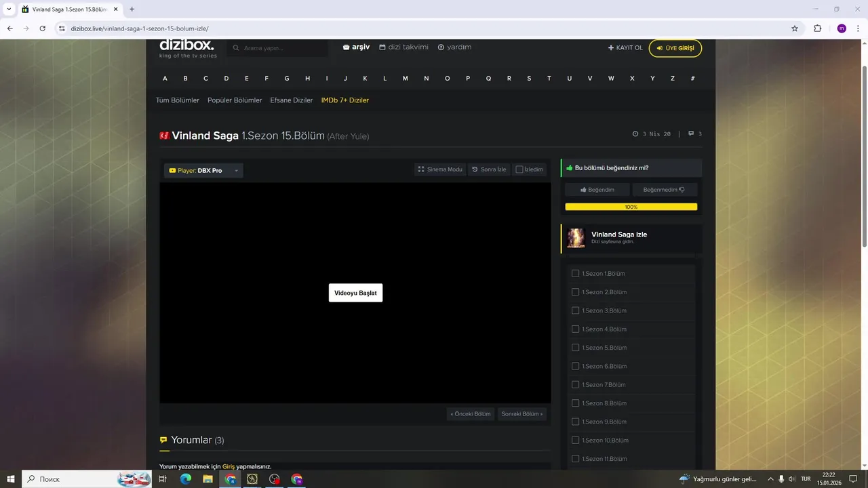
Task: Open the Chrome three-dot menu
Action: (859, 28)
